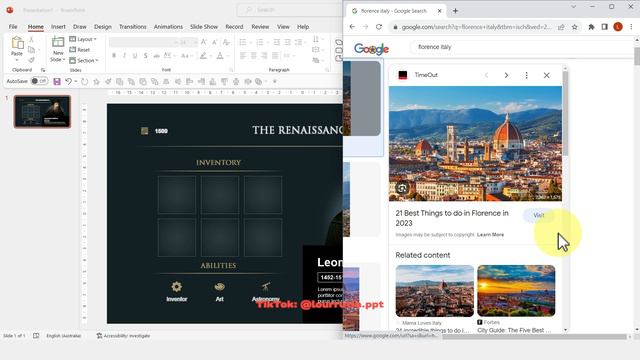Open Chrome profile avatar
Screen dimensions: 640x360
point(618,27)
